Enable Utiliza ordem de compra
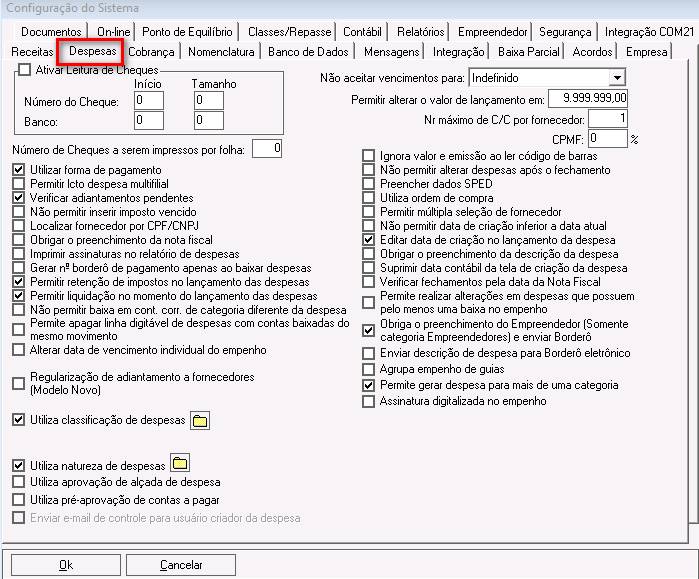The height and width of the screenshot is (579, 699). coord(368,197)
